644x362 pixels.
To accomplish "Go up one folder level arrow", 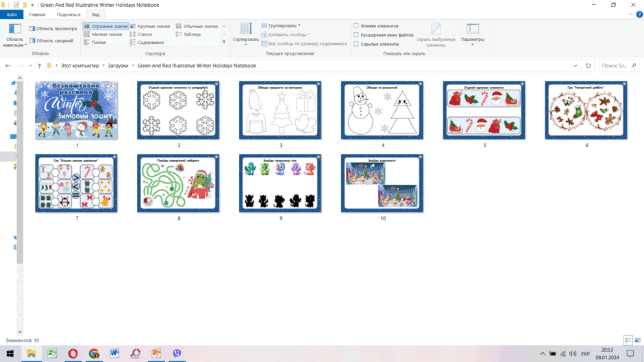I will point(40,66).
